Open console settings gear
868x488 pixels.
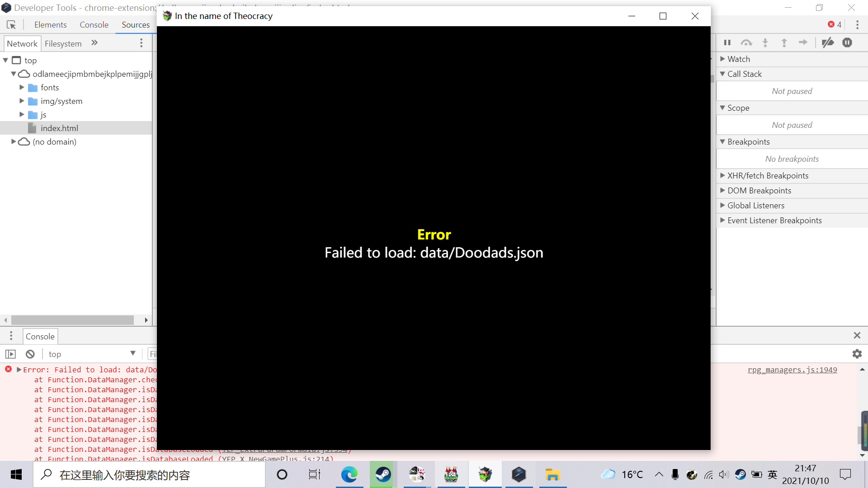click(857, 354)
